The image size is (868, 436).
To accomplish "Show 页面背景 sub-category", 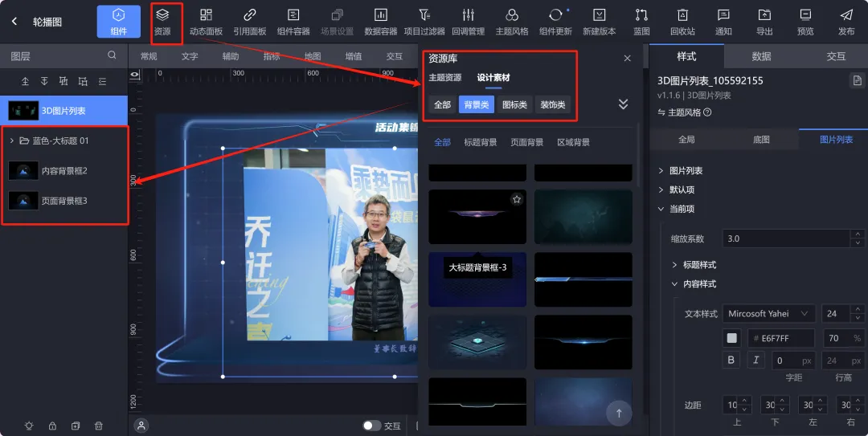I will (x=526, y=142).
